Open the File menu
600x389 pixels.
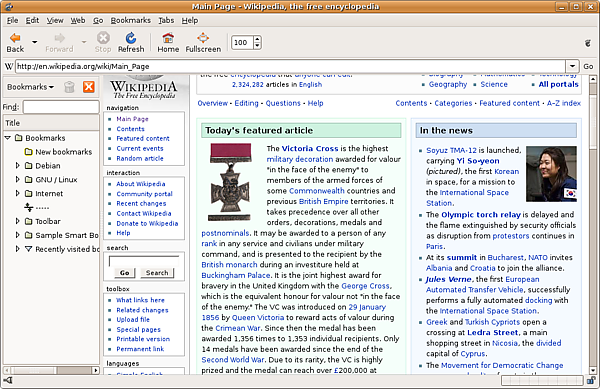pyautogui.click(x=12, y=20)
